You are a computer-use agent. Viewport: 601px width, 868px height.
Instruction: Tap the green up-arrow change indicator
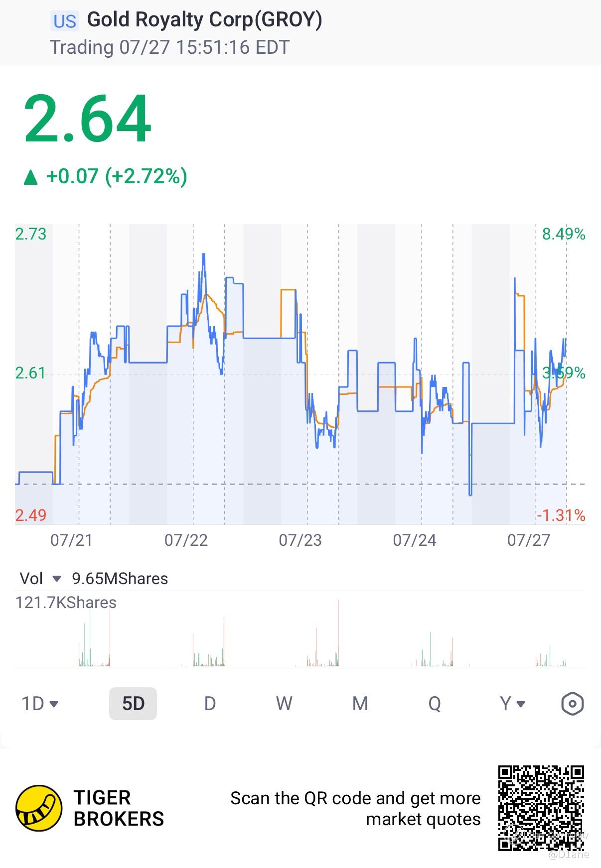pyautogui.click(x=31, y=177)
